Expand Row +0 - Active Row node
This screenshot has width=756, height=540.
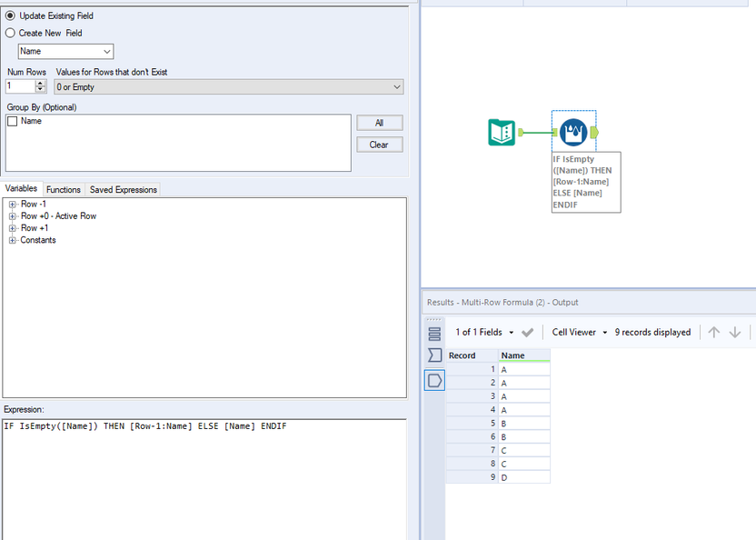[13, 216]
